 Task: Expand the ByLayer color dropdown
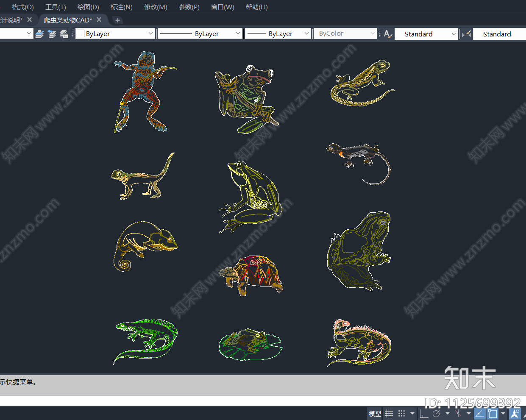click(x=150, y=33)
